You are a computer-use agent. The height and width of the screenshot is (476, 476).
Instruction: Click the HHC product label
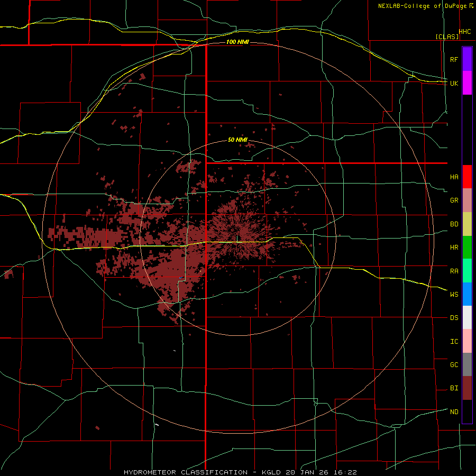tap(465, 32)
